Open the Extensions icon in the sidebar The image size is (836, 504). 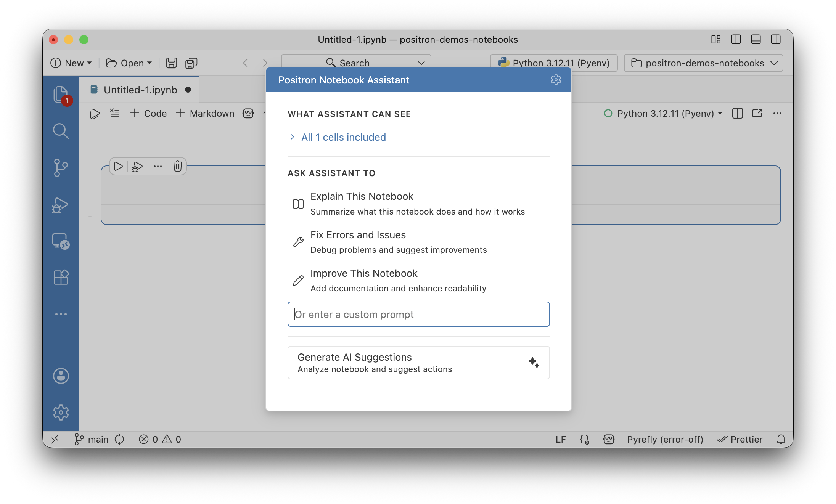click(61, 277)
